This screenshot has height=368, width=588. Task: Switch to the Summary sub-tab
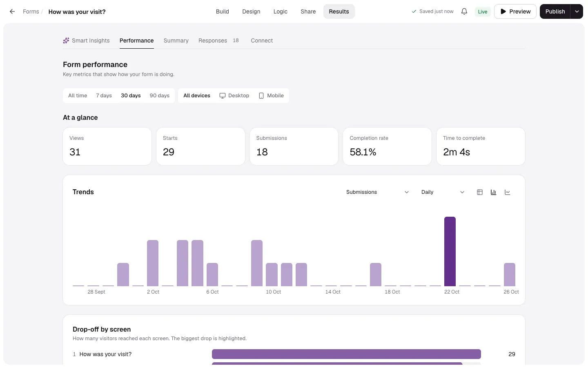pyautogui.click(x=176, y=40)
